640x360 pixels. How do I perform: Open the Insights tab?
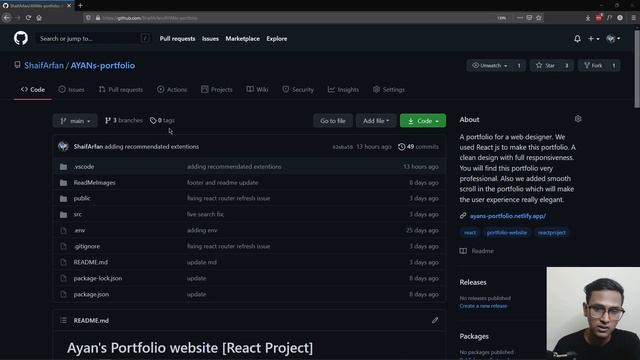point(343,89)
